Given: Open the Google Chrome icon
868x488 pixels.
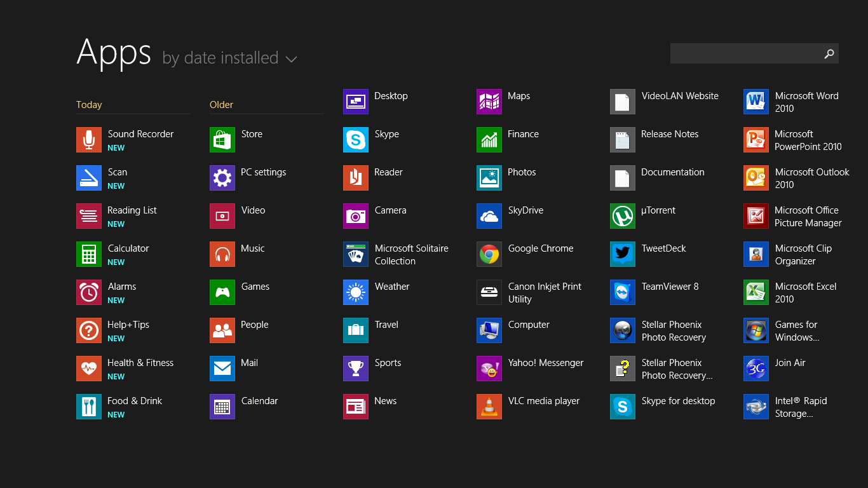Looking at the screenshot, I should 489,254.
